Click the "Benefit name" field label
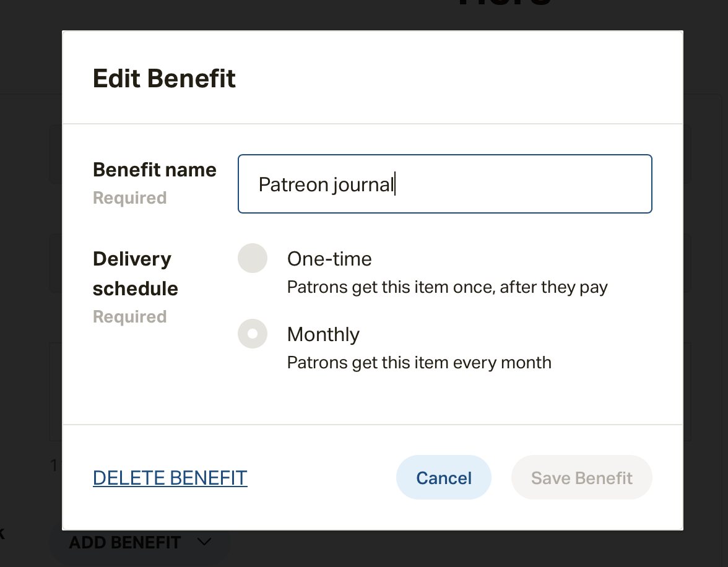728x567 pixels. [155, 170]
